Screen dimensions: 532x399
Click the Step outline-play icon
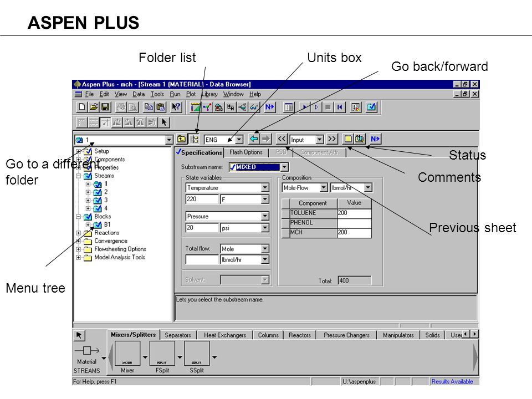pos(316,107)
